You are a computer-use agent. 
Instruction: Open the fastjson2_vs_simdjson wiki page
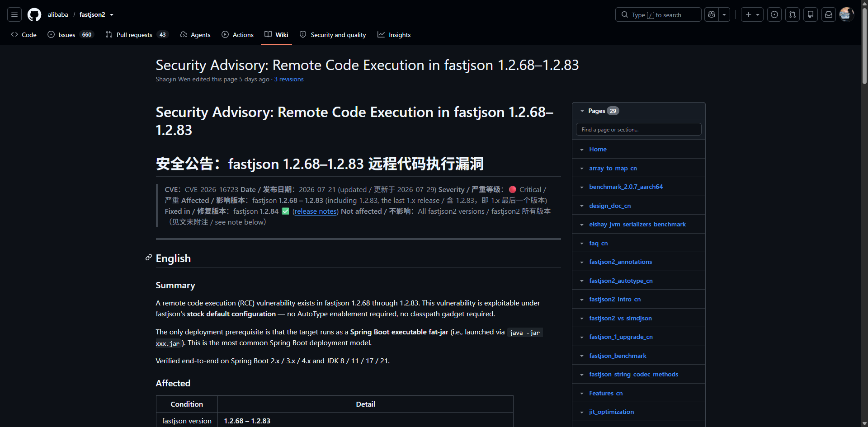(620, 319)
